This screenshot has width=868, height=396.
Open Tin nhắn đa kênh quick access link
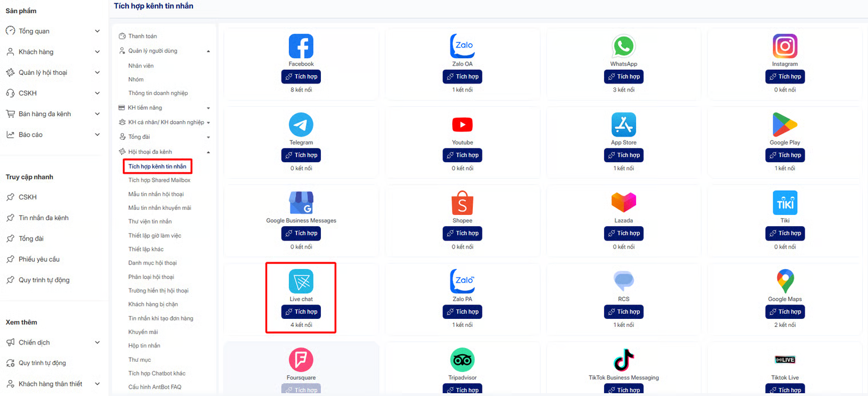coord(43,218)
